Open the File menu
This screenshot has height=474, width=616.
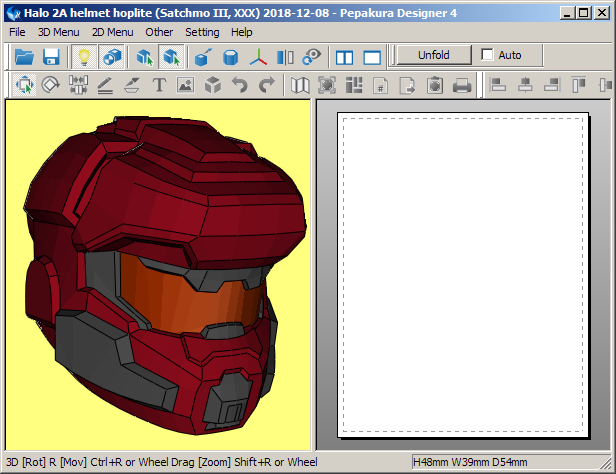point(17,32)
